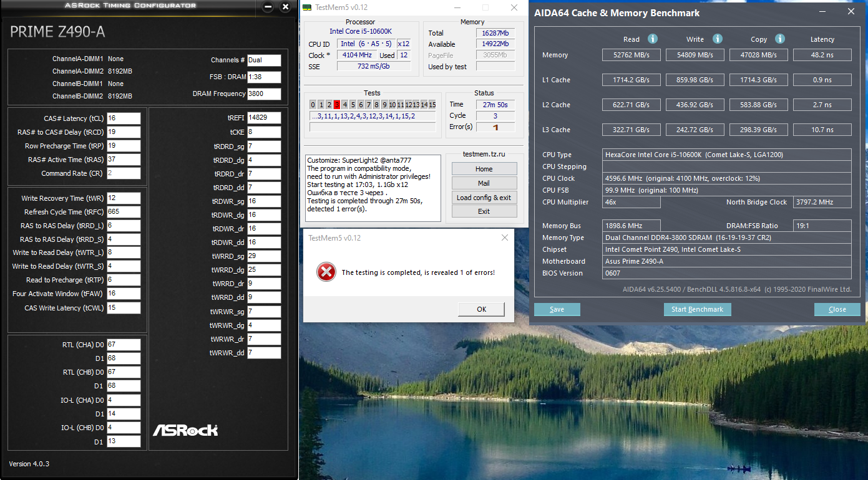Click the TestMem5 Total memory value 16287Mb
Viewport: 868px width, 480px height.
(x=495, y=33)
